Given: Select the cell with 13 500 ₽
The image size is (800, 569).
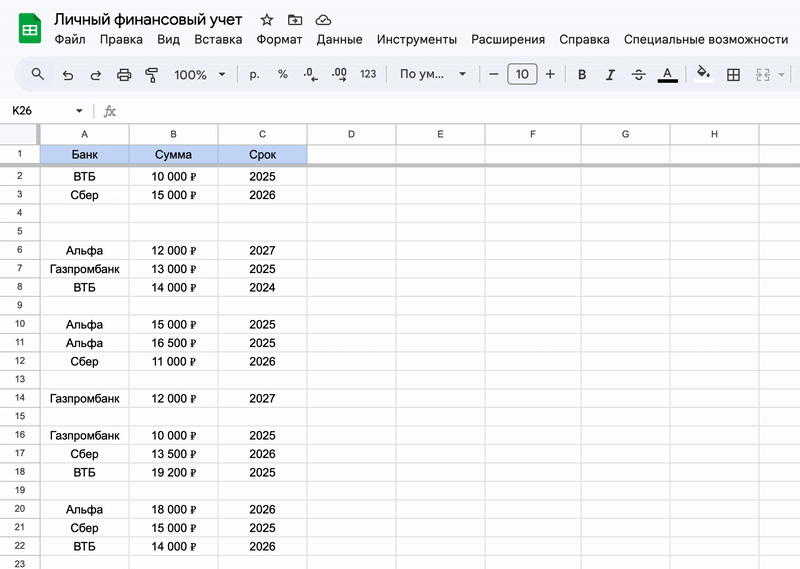Looking at the screenshot, I should point(173,454).
